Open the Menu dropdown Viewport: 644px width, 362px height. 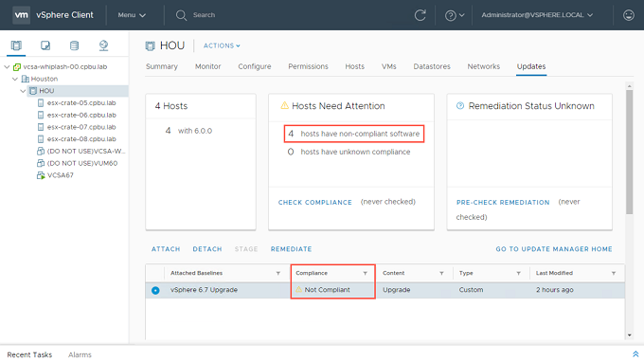(x=132, y=15)
